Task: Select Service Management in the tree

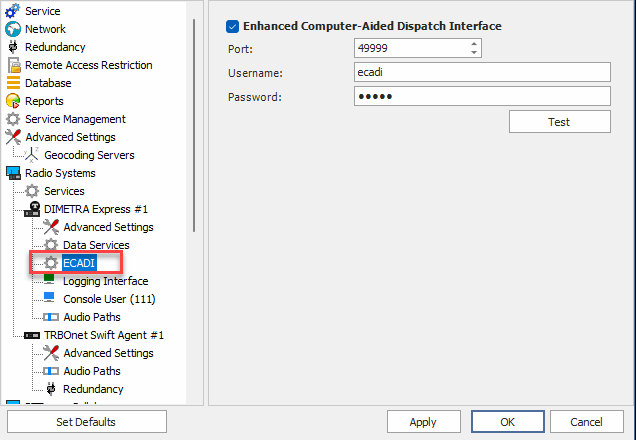Action: [75, 119]
